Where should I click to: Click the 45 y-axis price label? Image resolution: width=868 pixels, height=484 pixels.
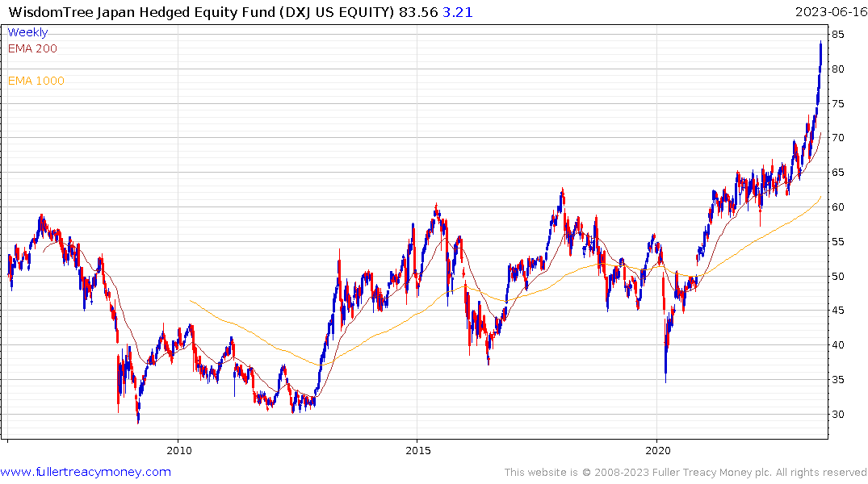838,311
